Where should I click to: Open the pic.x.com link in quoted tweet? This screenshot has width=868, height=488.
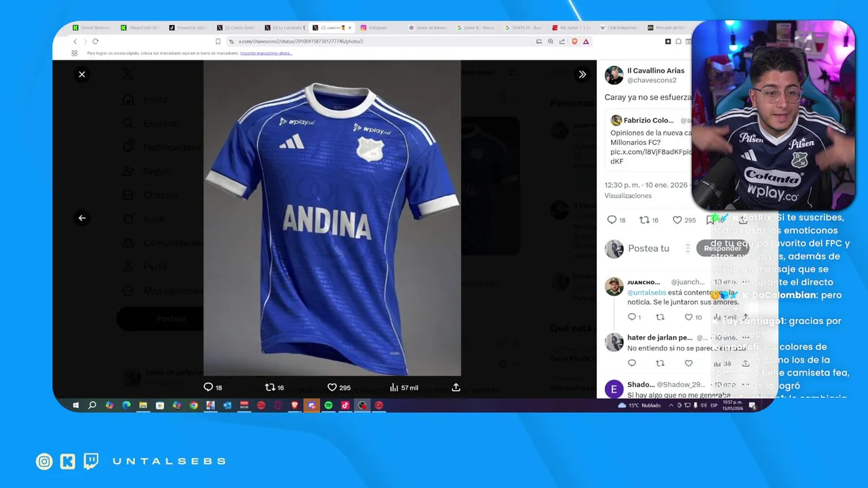(x=651, y=152)
